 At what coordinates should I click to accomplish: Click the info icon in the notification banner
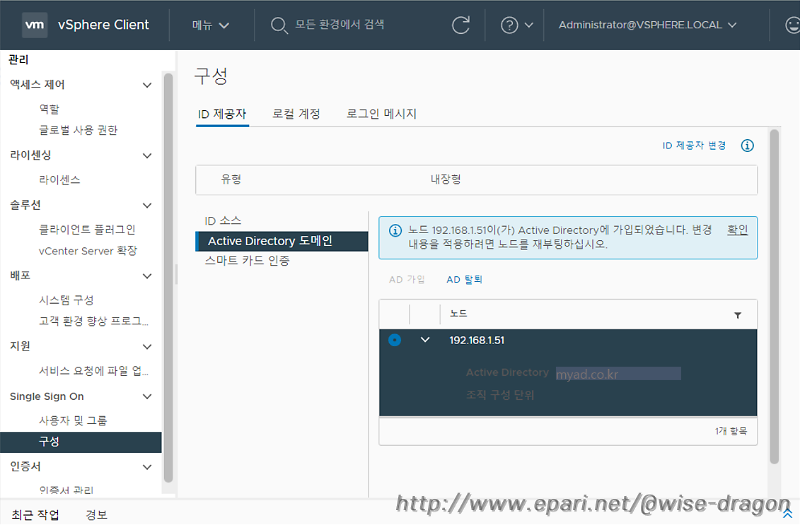[x=395, y=231]
